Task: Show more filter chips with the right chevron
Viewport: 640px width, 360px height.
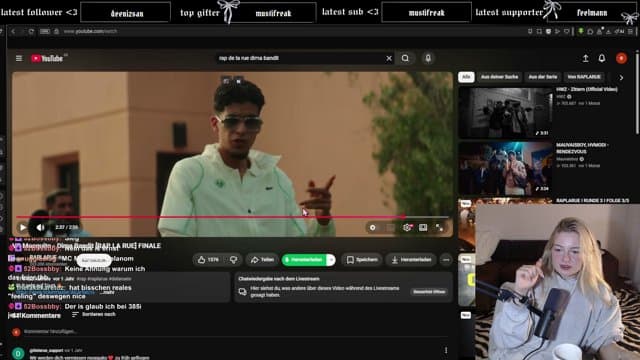Action: click(621, 77)
